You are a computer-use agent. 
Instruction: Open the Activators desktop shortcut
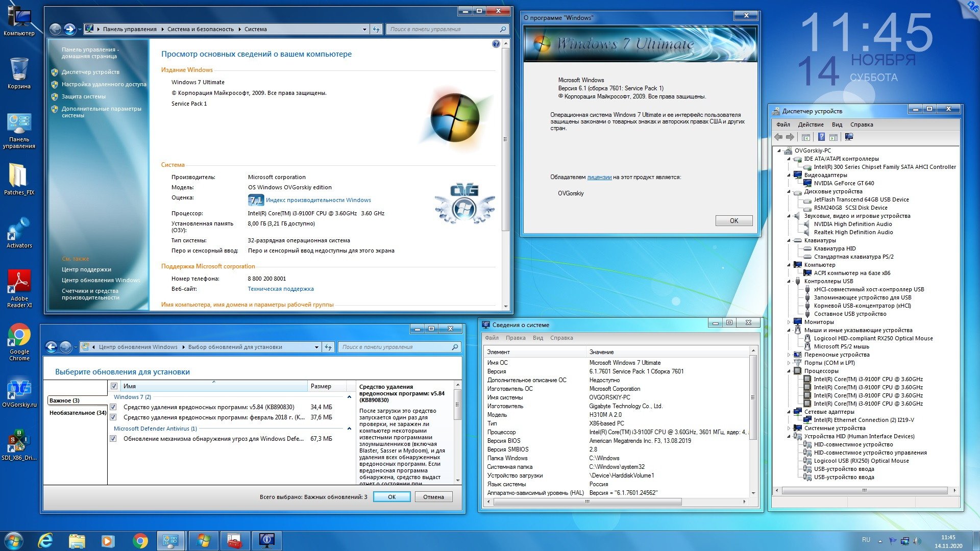(19, 233)
